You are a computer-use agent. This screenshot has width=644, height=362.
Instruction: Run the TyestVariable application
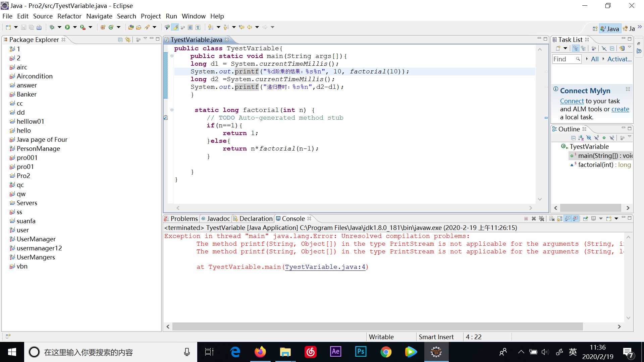pos(67,27)
